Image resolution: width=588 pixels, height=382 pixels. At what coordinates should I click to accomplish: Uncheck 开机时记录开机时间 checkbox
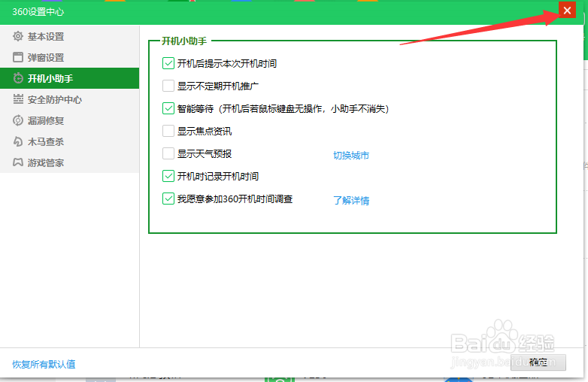point(168,176)
